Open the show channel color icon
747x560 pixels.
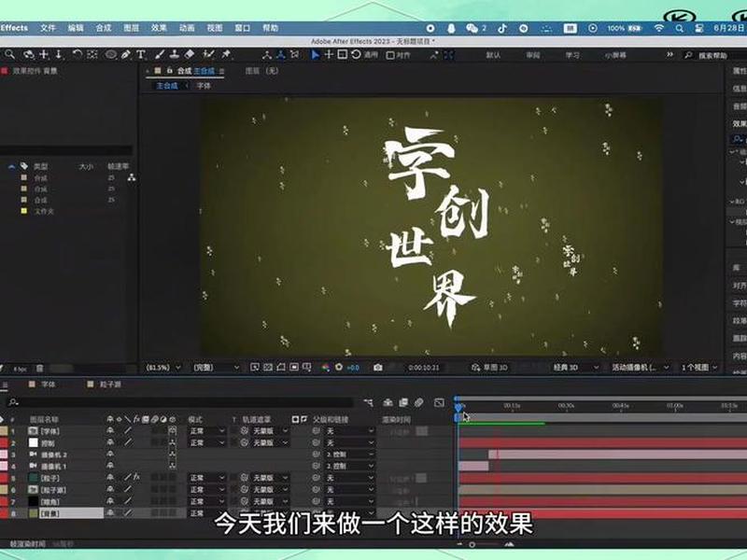326,367
